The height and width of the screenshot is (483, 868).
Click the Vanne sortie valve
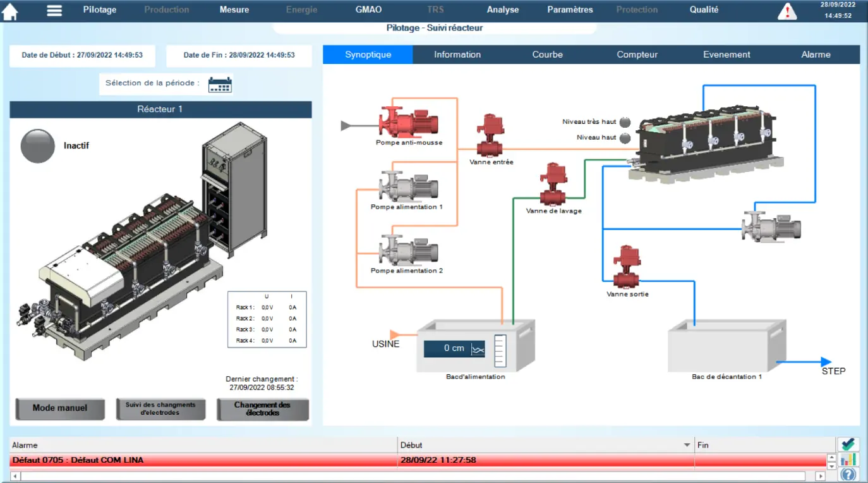(x=627, y=267)
